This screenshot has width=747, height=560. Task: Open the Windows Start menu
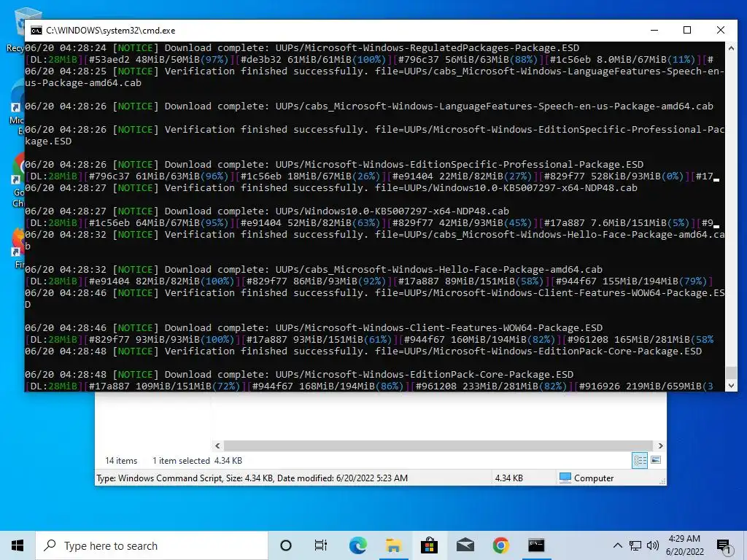click(18, 545)
